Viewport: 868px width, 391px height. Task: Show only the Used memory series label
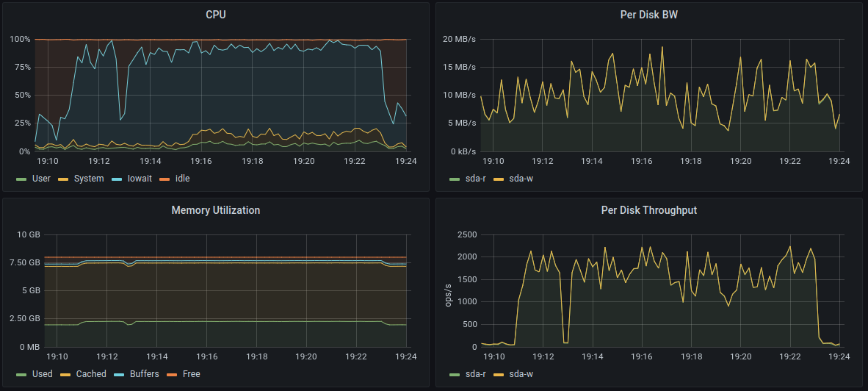42,374
